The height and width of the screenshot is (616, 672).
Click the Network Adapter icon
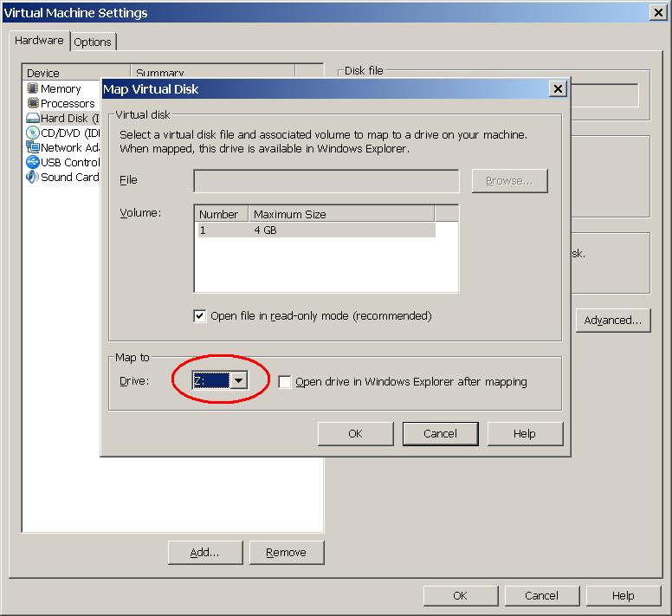(x=33, y=147)
